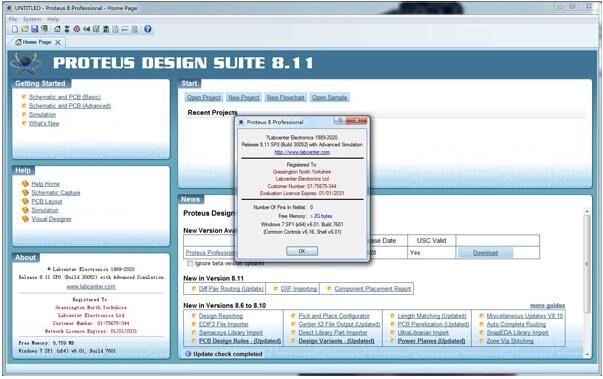
Task: Open the Help menu
Action: click(53, 19)
